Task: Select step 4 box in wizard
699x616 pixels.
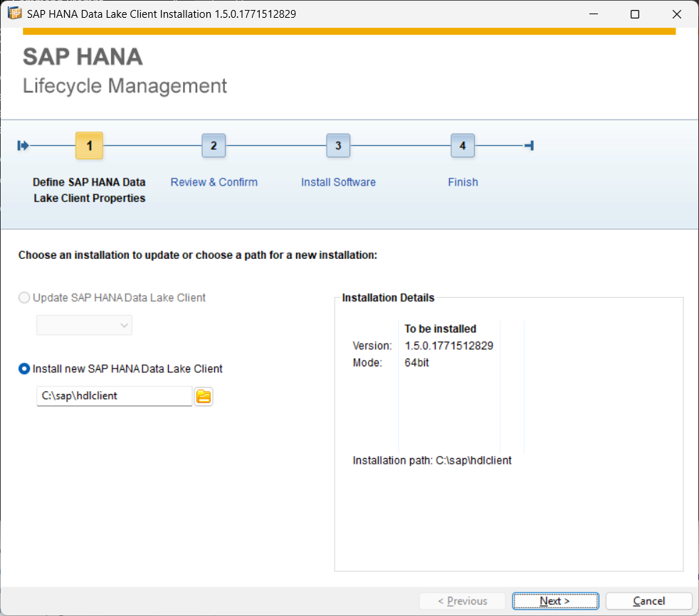Action: coord(462,146)
